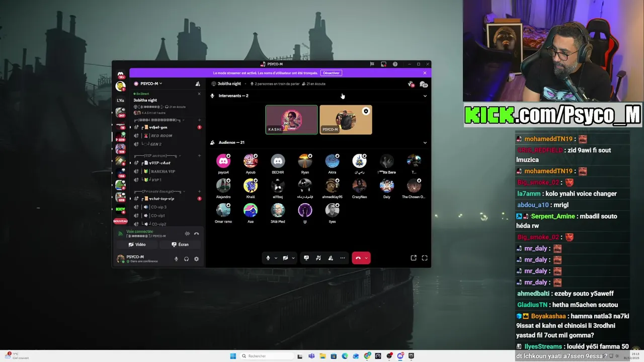Mute microphone in the user panel
Viewport: 644px width, 362px height.
click(176, 259)
